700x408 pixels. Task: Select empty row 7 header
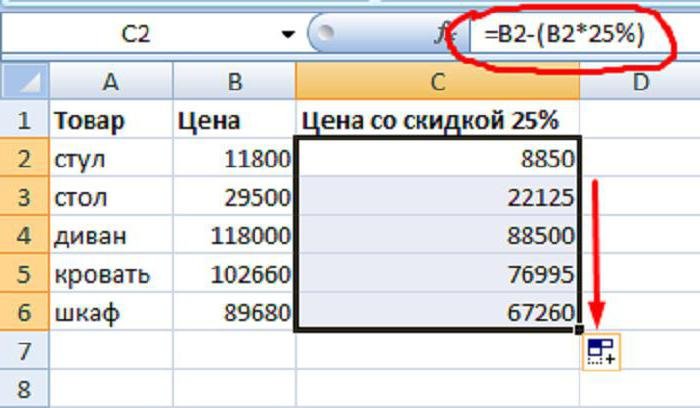pos(25,351)
